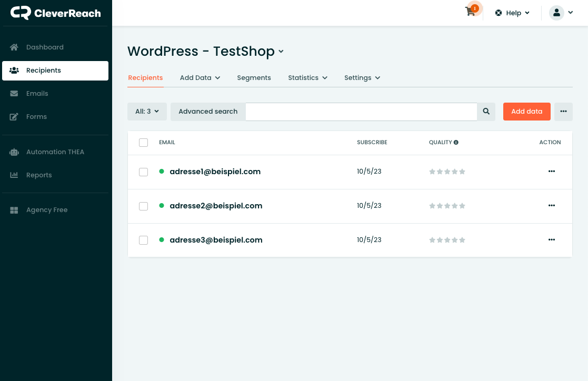Screen dimensions: 588x381
Task: Click the search magnifier icon
Action: tap(486, 112)
